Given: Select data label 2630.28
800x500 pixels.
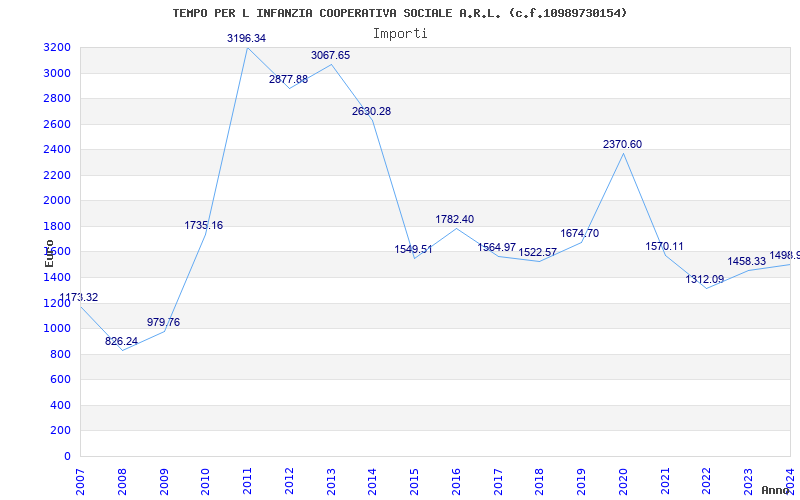Looking at the screenshot, I should (x=371, y=112).
